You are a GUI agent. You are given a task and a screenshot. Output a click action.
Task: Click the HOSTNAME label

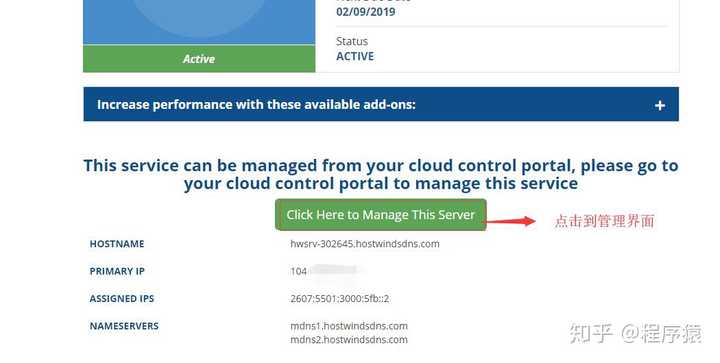117,244
